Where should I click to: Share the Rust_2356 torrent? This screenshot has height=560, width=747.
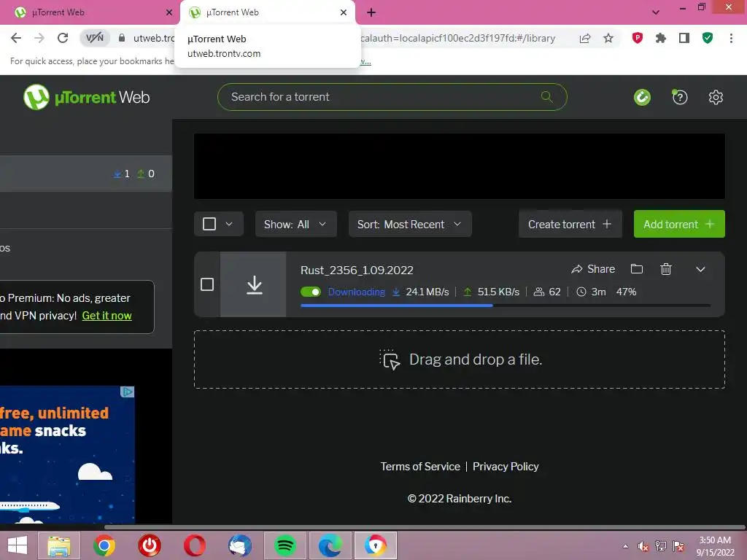[x=593, y=269]
